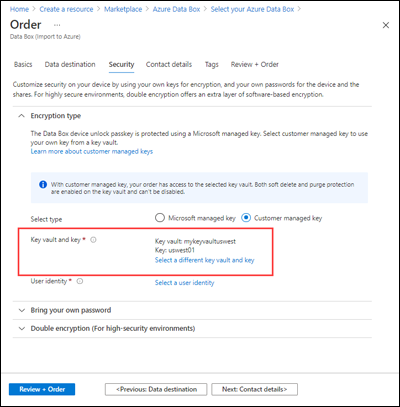Screen dimensions: 400x407
Task: Go to the Contact details tab
Action: coord(169,64)
